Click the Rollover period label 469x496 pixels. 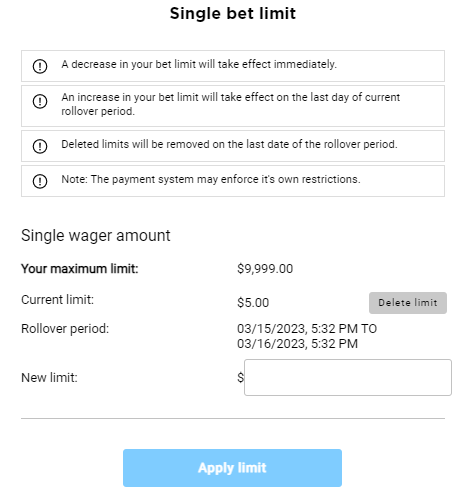coord(65,329)
